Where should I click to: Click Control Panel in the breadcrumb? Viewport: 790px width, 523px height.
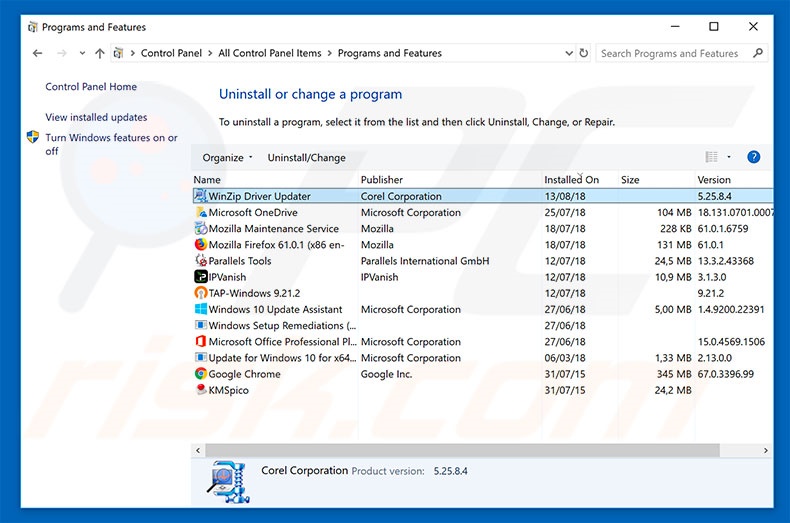171,53
